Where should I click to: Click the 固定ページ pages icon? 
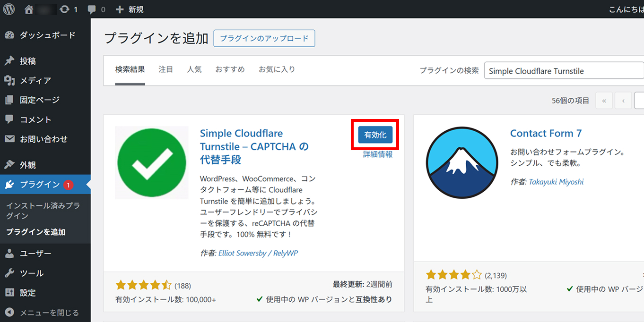[9, 100]
